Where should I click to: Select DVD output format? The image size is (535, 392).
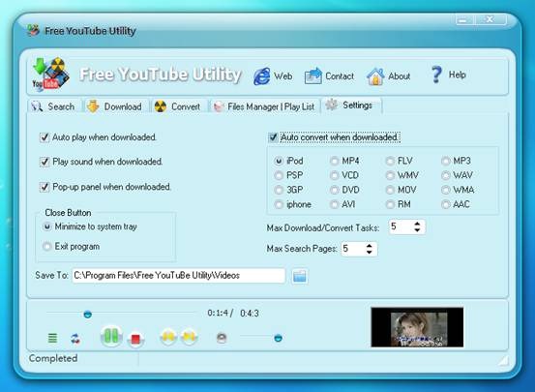pos(334,190)
